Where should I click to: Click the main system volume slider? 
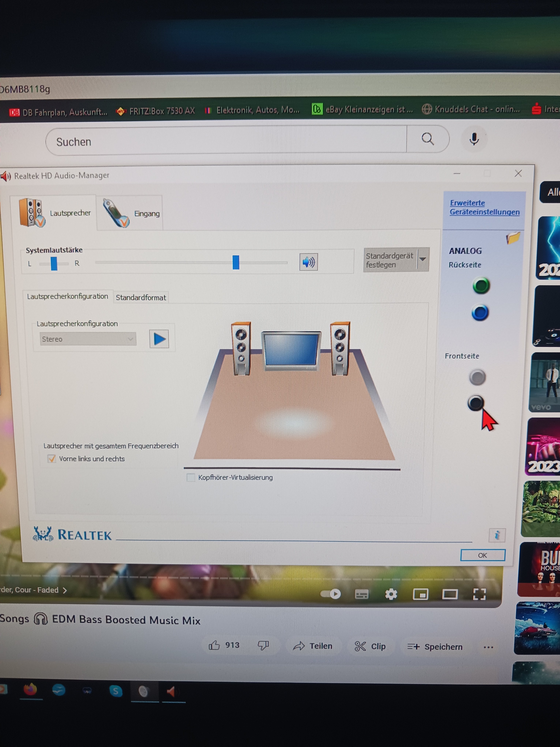tap(236, 262)
